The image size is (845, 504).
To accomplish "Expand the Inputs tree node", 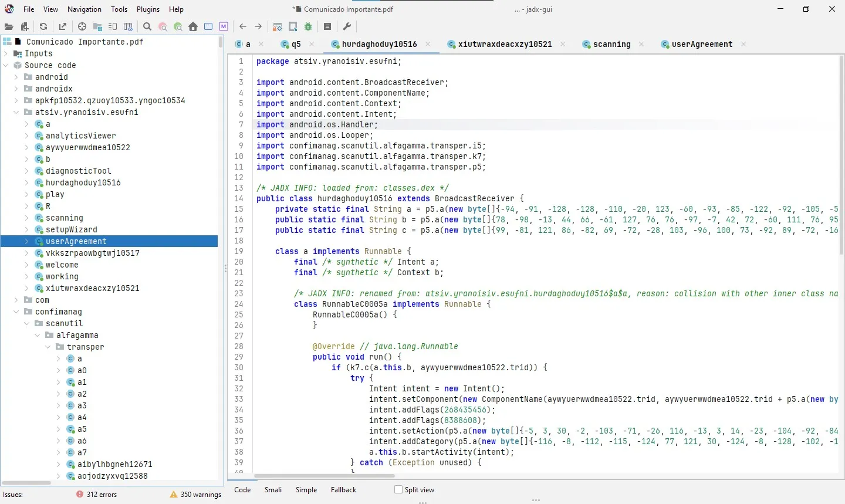I will pyautogui.click(x=6, y=53).
